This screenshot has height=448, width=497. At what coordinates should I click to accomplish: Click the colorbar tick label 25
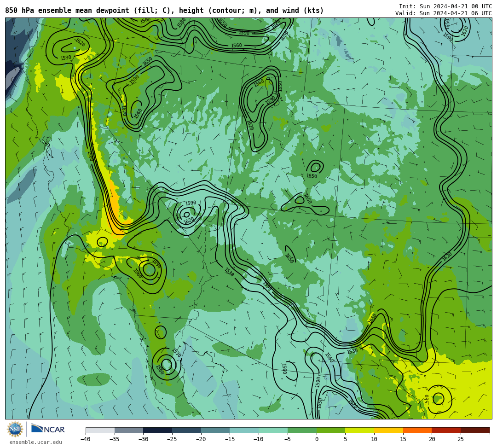[x=461, y=439]
